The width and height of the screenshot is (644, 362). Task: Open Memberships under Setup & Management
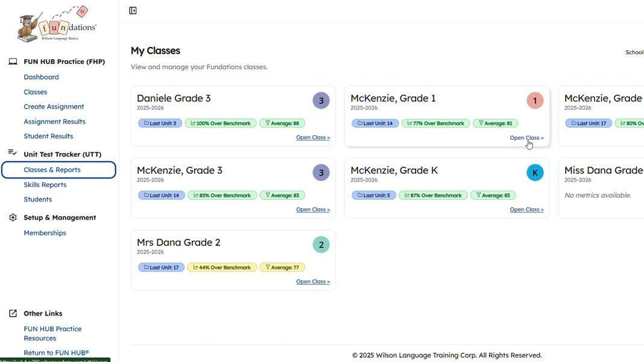pos(45,233)
